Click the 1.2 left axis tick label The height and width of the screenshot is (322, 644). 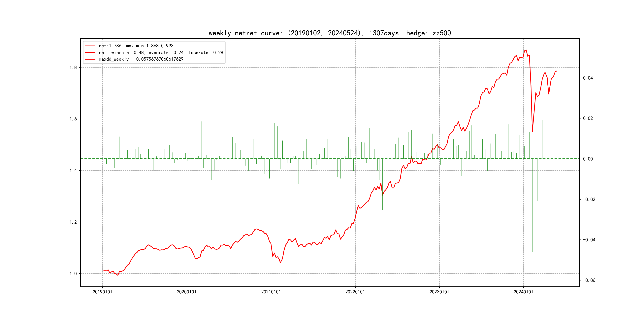point(73,222)
